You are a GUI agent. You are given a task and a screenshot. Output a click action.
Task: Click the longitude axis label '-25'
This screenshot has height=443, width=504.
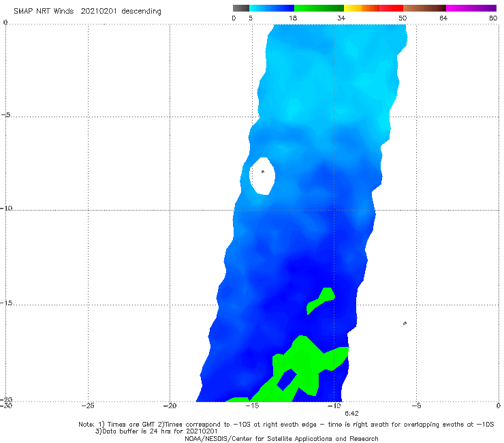[88, 406]
